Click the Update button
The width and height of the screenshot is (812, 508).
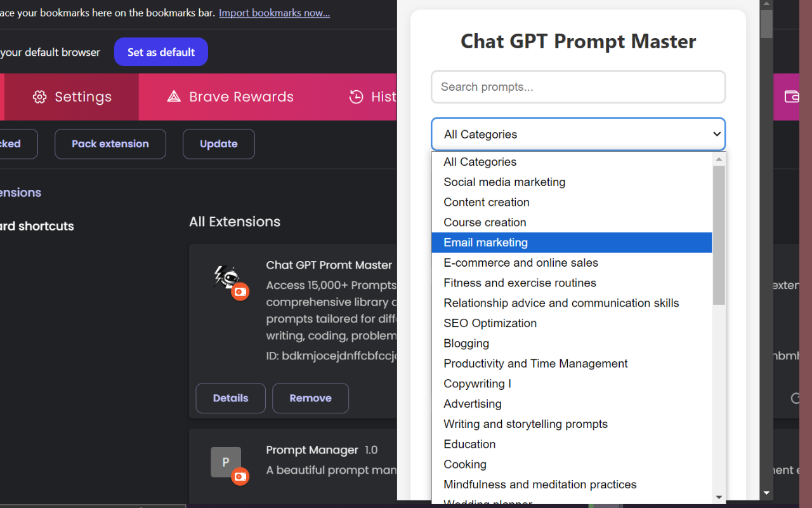[219, 144]
